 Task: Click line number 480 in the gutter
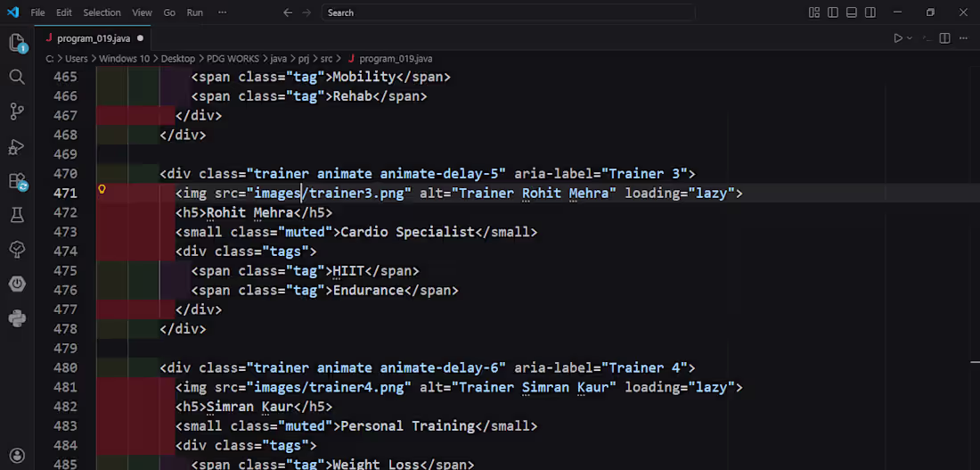click(66, 367)
